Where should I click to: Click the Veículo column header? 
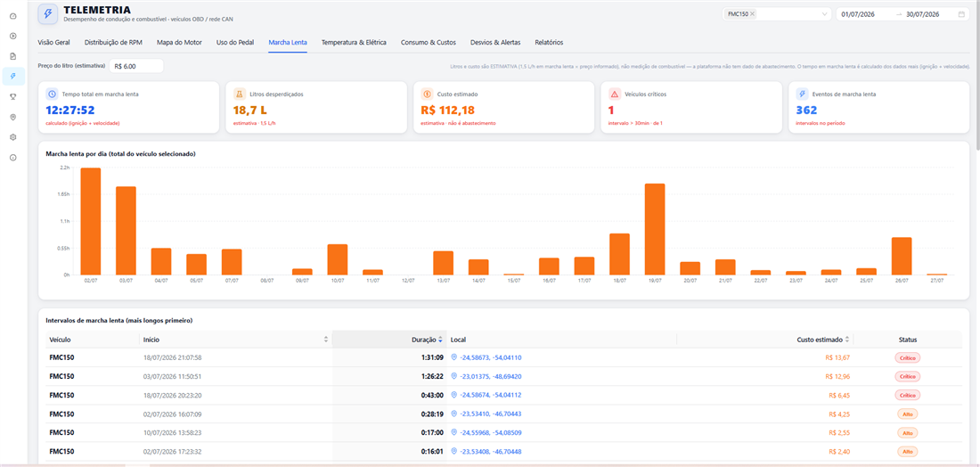60,340
